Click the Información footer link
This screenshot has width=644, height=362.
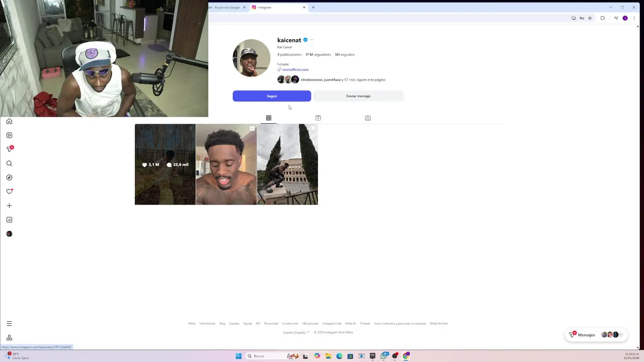click(207, 323)
